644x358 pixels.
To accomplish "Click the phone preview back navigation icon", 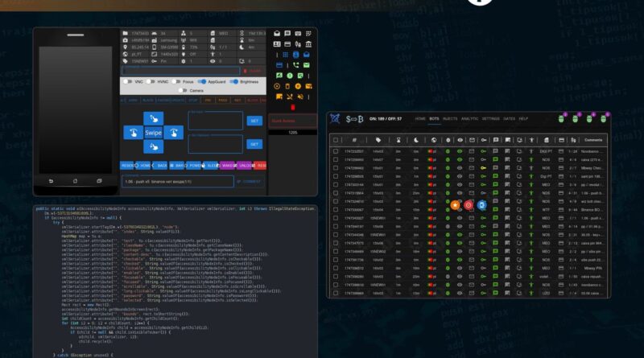I will click(51, 181).
